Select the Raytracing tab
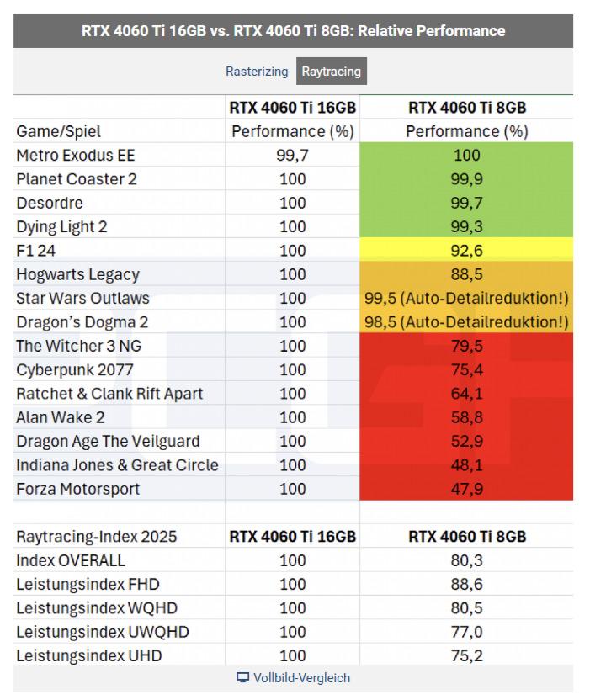This screenshot has width=590, height=700. tap(331, 72)
